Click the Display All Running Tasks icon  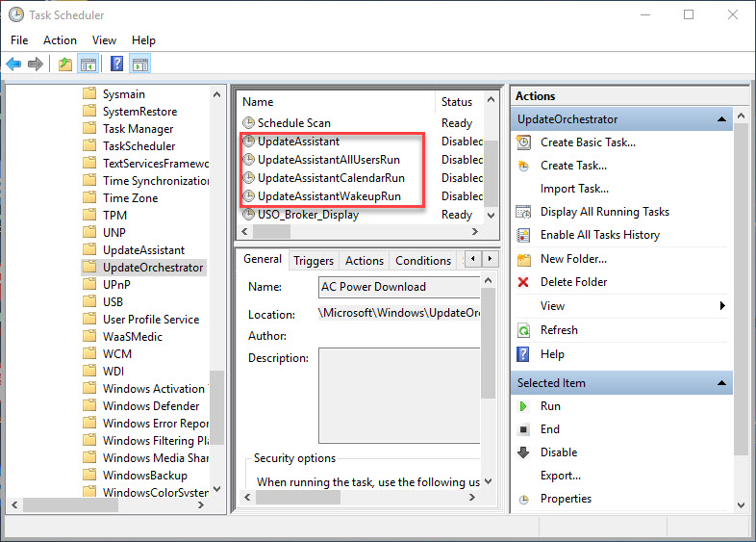coord(523,212)
